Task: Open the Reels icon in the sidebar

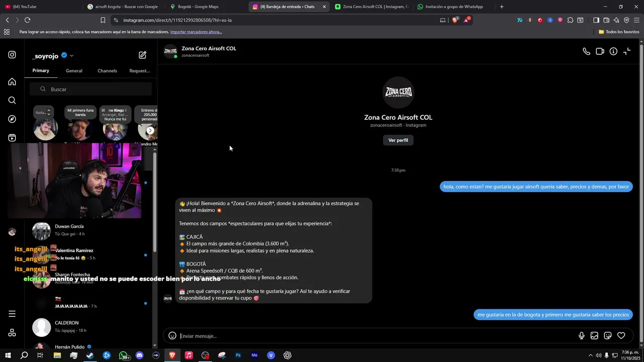Action: [x=12, y=138]
